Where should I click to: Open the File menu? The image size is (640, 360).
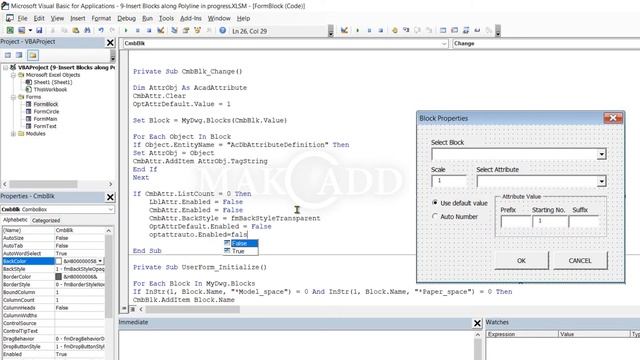pyautogui.click(x=22, y=18)
